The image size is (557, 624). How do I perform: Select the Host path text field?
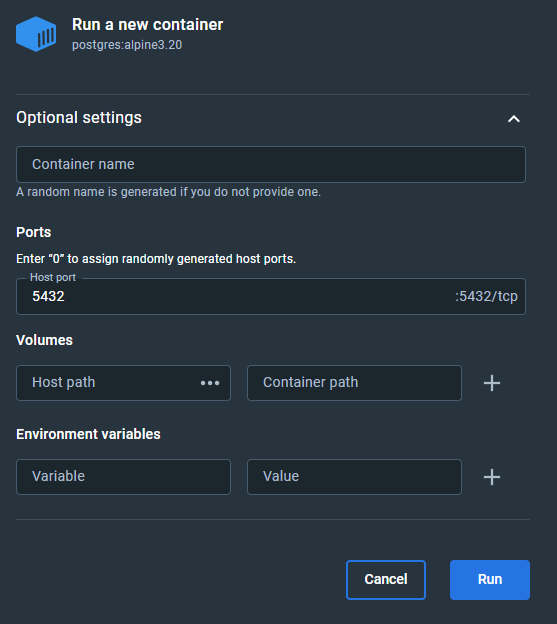tap(107, 383)
